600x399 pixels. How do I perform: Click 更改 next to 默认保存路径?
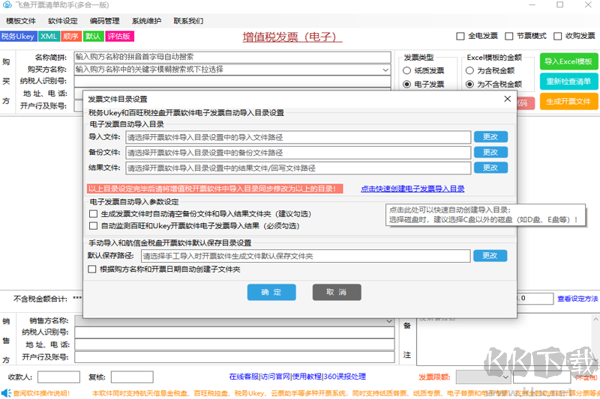490,256
